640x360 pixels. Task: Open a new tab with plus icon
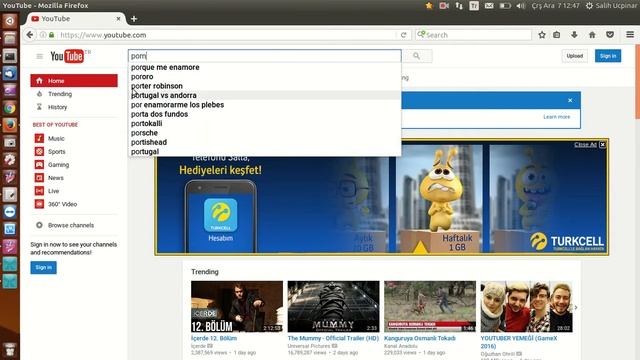(134, 19)
